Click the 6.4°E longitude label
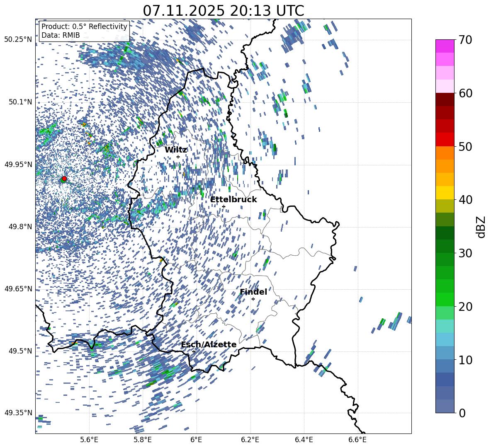This screenshot has height=448, width=491. [x=304, y=440]
